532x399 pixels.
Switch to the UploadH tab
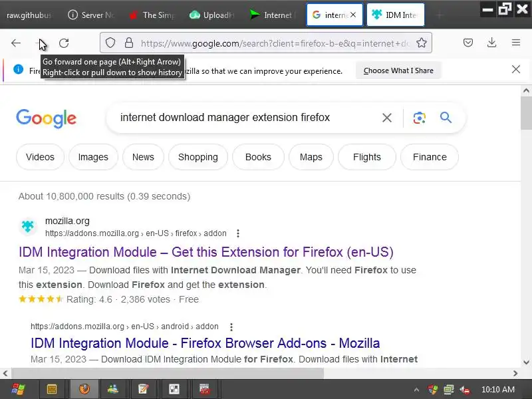(212, 15)
